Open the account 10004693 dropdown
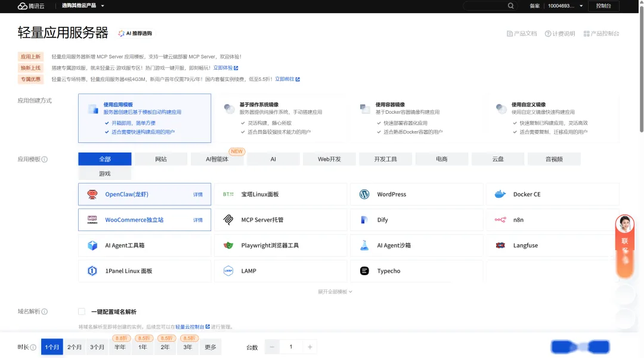Viewport: 644px width, 358px height. (565, 6)
